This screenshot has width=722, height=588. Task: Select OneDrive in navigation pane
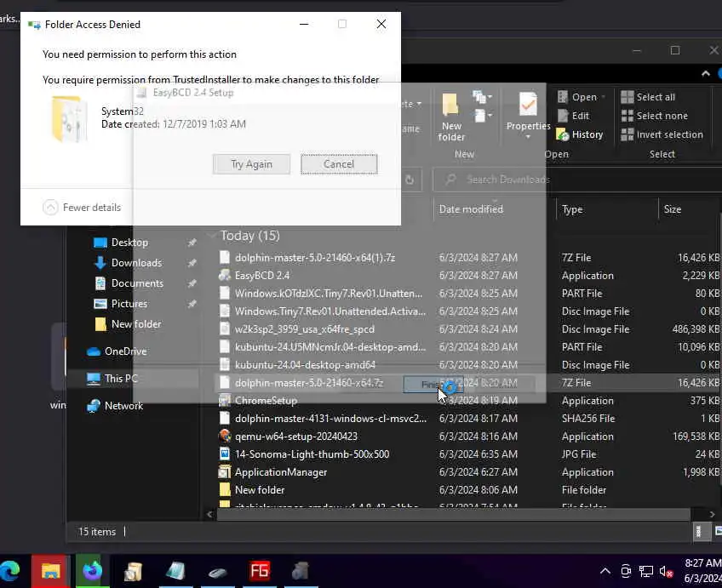point(125,351)
